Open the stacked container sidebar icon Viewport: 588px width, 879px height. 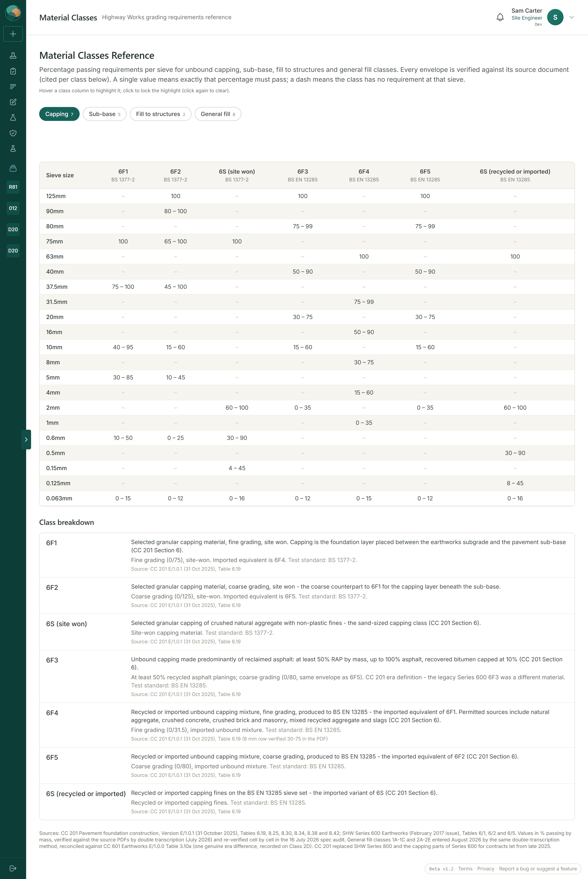pos(13,168)
